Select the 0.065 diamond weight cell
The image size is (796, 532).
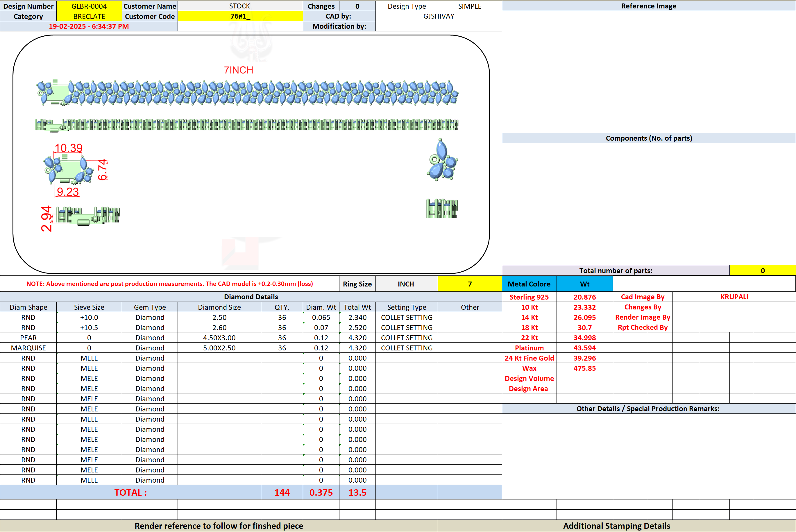[321, 317]
